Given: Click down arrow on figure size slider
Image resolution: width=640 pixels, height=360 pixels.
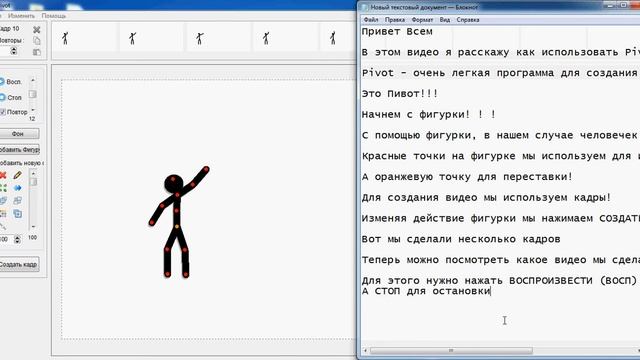Looking at the screenshot, I should (33, 227).
